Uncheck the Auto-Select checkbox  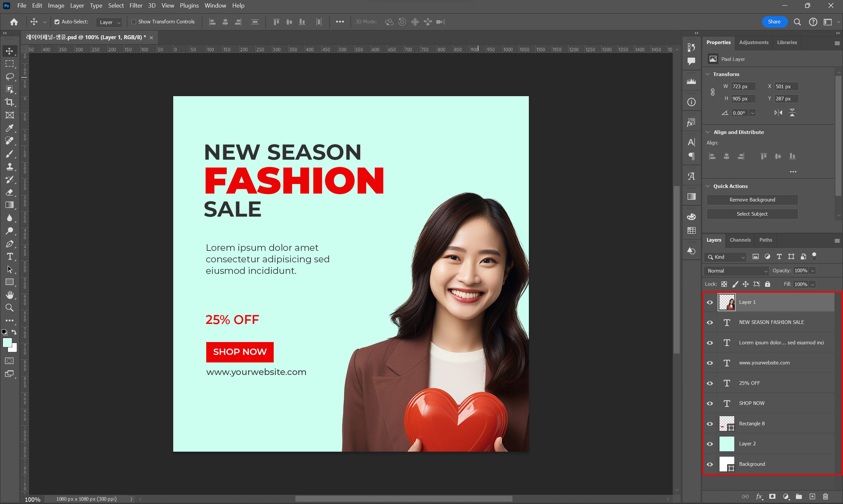[57, 22]
